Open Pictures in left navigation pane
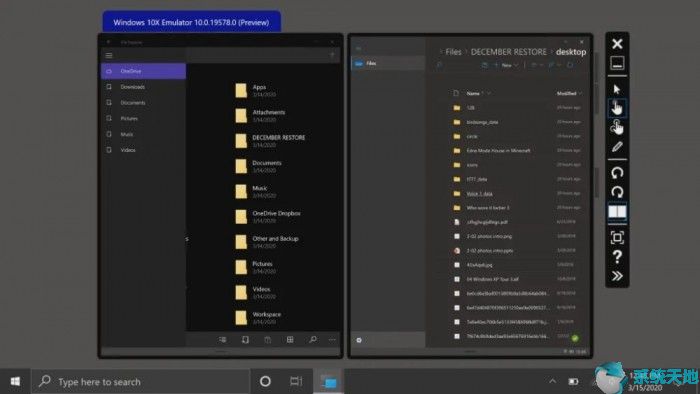Viewport: 700px width, 394px height. coord(143,118)
